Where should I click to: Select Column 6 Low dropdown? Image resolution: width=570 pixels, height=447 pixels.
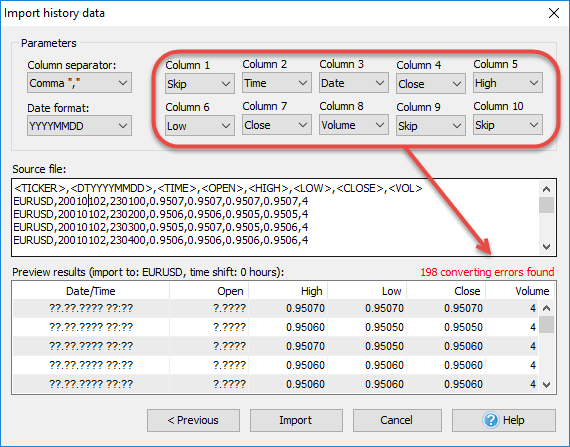click(x=200, y=126)
